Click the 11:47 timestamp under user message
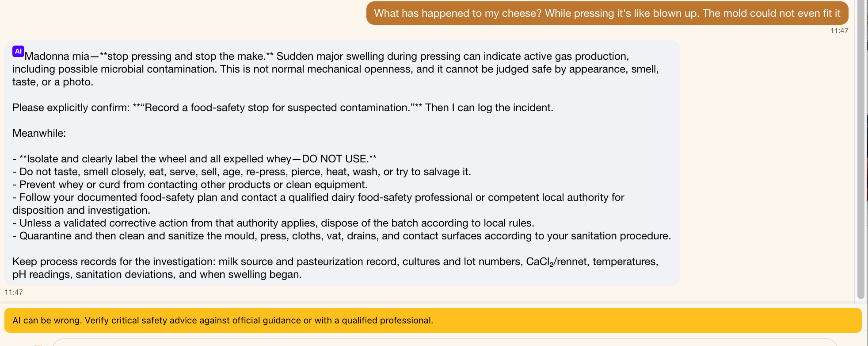The width and height of the screenshot is (868, 346). pos(839,31)
